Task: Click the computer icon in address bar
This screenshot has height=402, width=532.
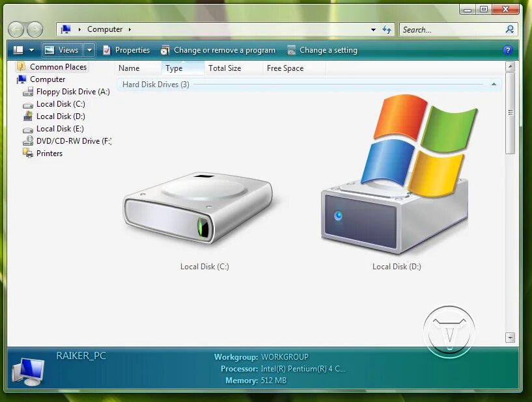Action: (66, 29)
